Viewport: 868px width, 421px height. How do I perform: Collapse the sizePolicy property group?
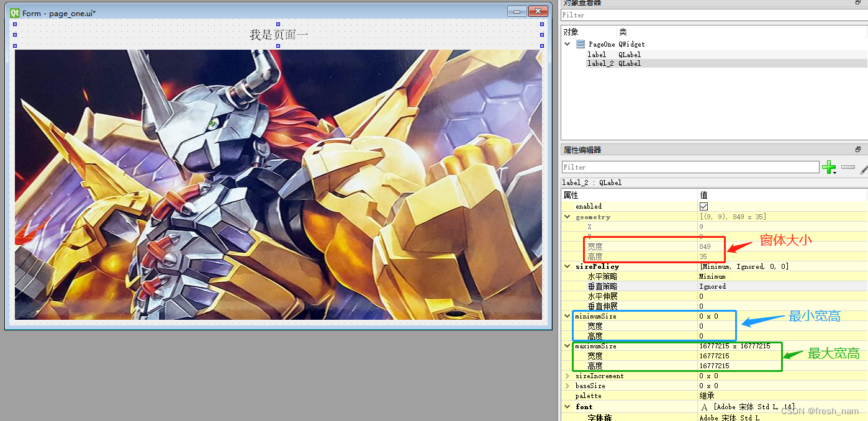pos(567,266)
